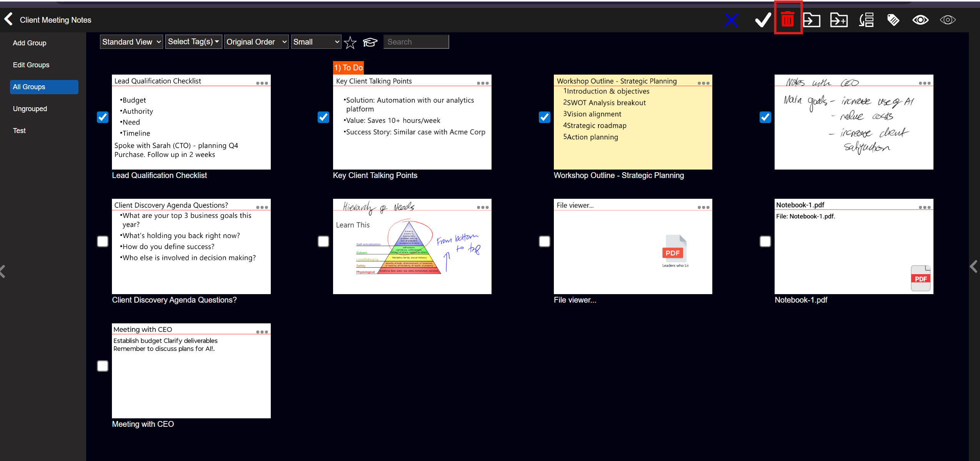Open the Select Tag(s) dropdown
Viewport: 980px width, 461px height.
point(193,42)
